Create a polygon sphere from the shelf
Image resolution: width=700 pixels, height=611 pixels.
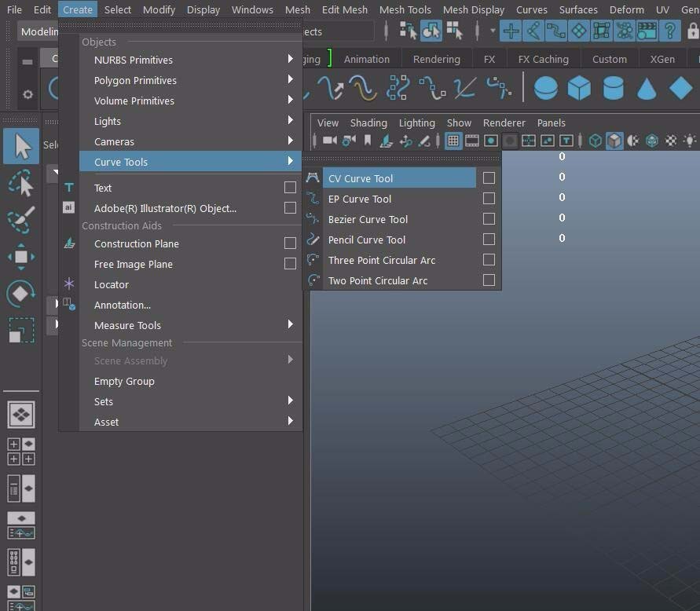point(545,88)
